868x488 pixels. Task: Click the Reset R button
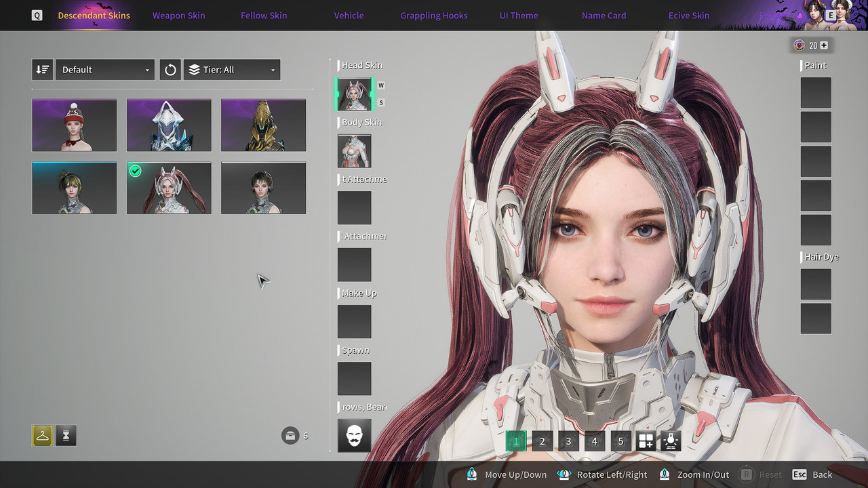[760, 474]
